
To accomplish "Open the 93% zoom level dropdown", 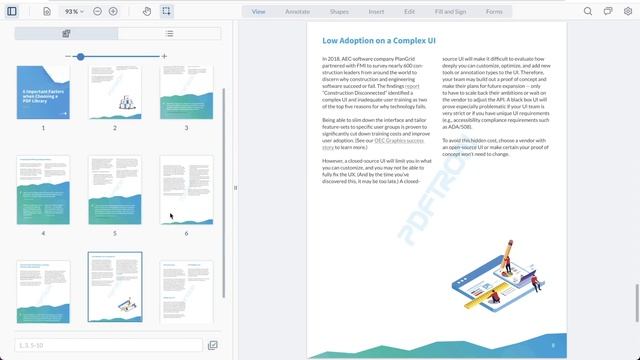I will tap(74, 11).
